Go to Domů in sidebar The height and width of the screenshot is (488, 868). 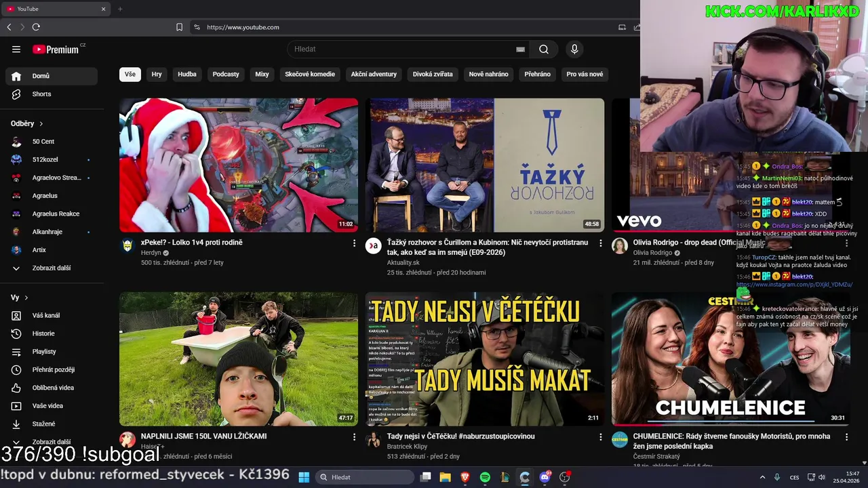(x=52, y=76)
